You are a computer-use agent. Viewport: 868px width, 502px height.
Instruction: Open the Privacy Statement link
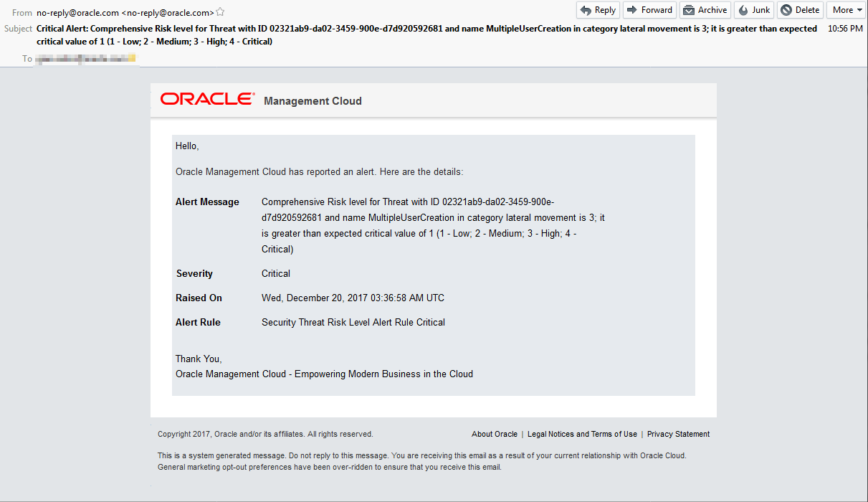point(678,434)
